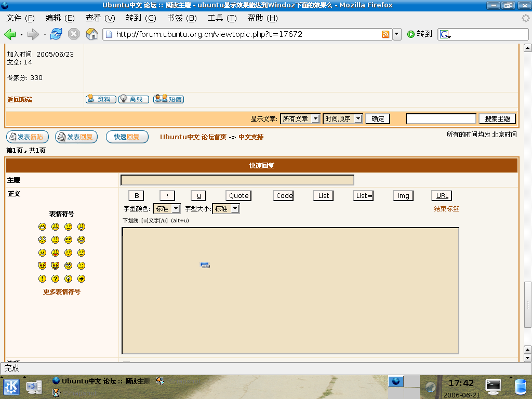The width and height of the screenshot is (532, 399).
Task: Open the search engine chooser (G icon)
Action: [x=445, y=34]
